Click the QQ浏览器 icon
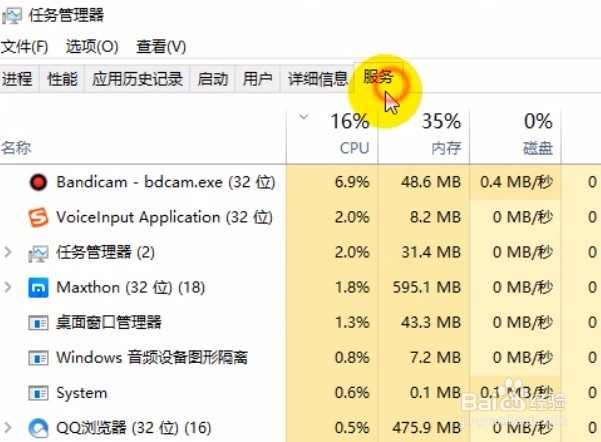Image resolution: width=601 pixels, height=442 pixels. pyautogui.click(x=38, y=428)
